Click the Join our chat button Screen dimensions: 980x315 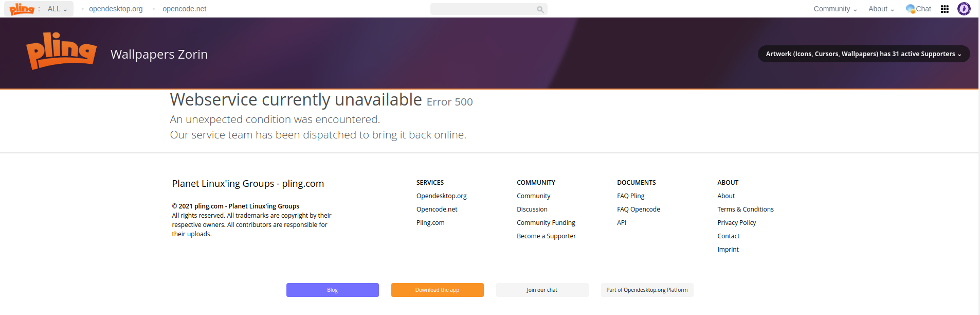click(x=542, y=290)
